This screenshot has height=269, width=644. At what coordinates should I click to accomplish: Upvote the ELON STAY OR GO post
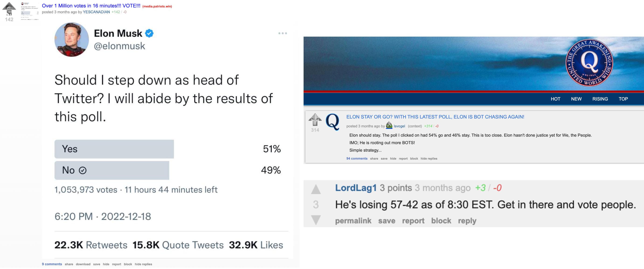coord(315,120)
